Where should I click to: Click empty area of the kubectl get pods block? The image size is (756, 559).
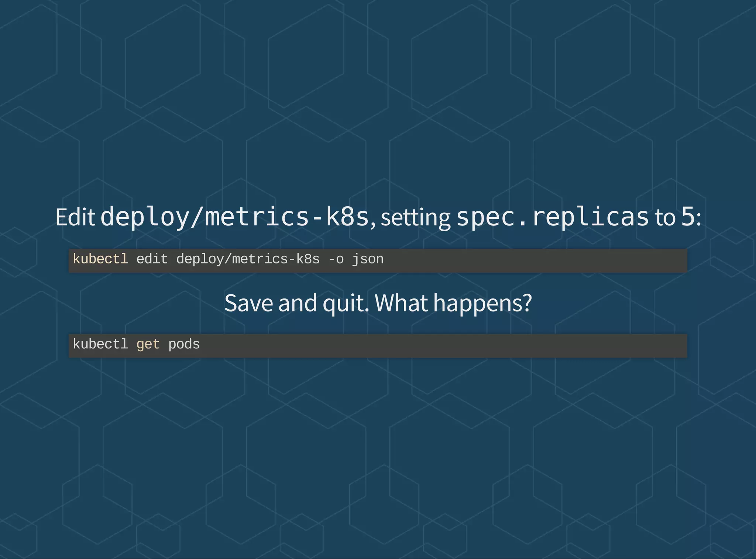[x=443, y=346]
